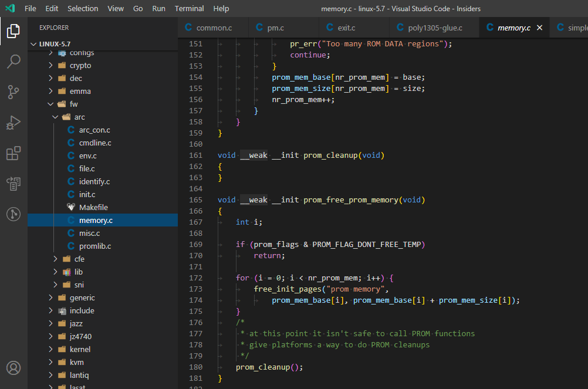This screenshot has width=588, height=389.
Task: Open the Go menu
Action: tap(138, 8)
